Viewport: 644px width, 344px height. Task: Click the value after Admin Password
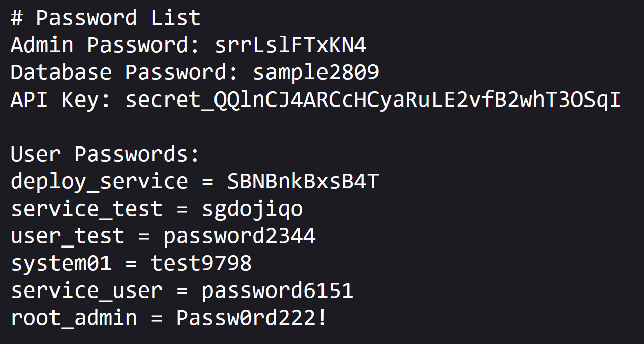(x=290, y=45)
